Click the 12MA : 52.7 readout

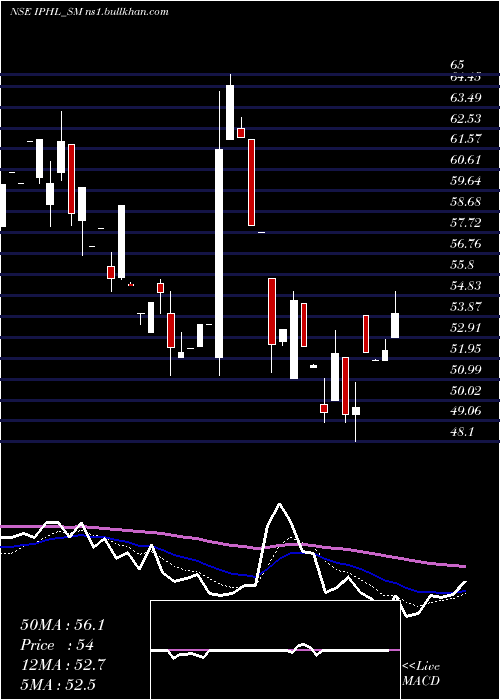(62, 665)
